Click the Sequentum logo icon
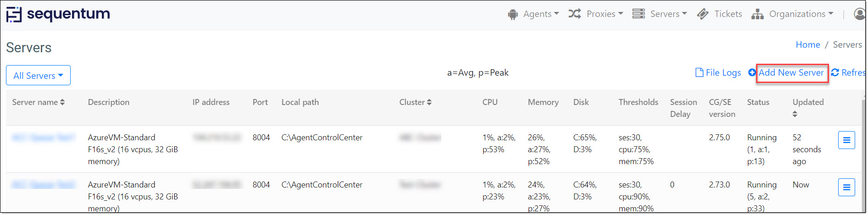The image size is (868, 215). coord(14,14)
